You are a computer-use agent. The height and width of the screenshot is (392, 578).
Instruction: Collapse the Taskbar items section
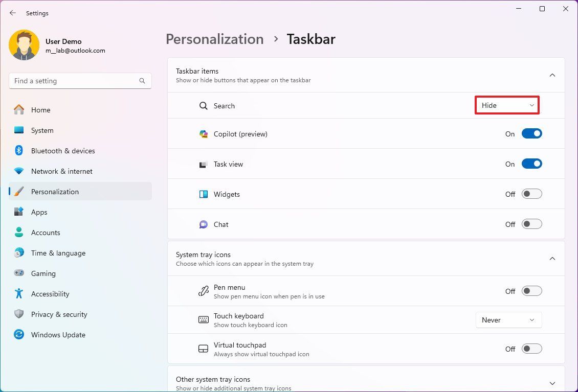pyautogui.click(x=552, y=75)
